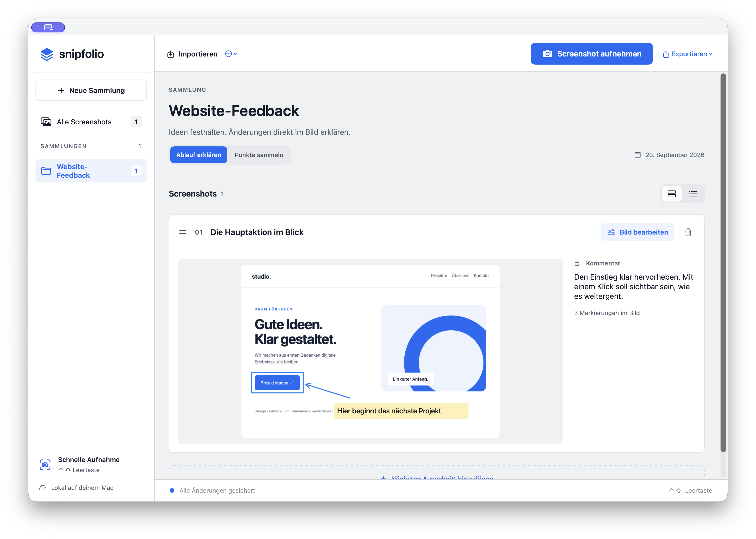Click the comment text Den Einstieg klar hervorheben
Screen dimensions: 756x539
(x=633, y=287)
